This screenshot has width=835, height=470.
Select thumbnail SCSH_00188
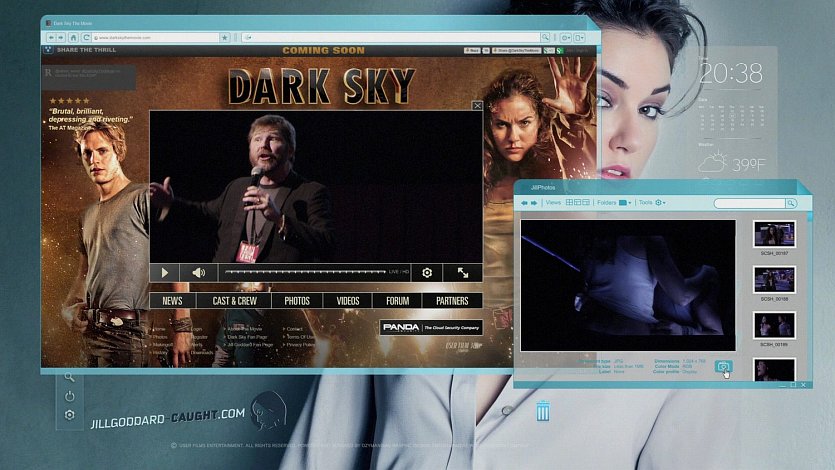[774, 279]
